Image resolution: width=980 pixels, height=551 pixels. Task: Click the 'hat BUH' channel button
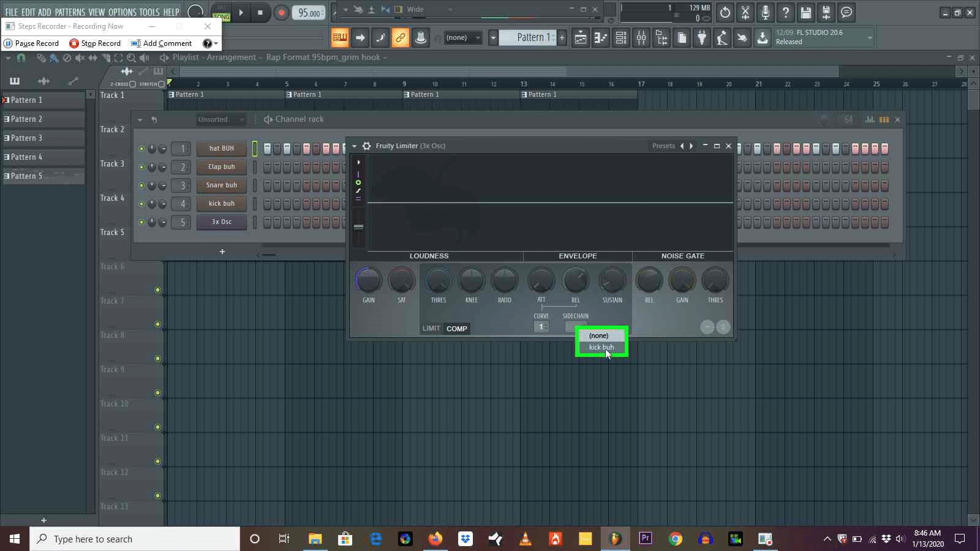point(222,149)
